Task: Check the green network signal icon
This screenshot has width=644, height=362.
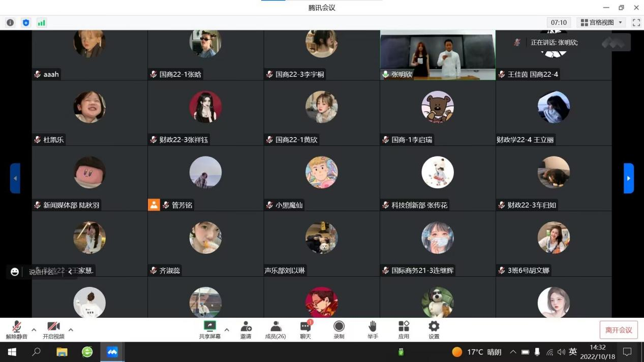Action: 42,23
